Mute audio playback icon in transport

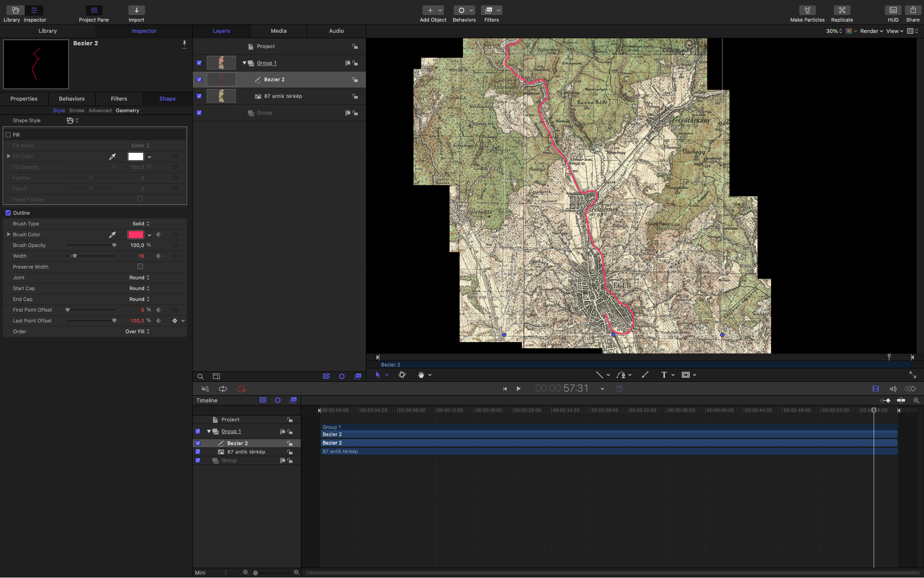(205, 389)
